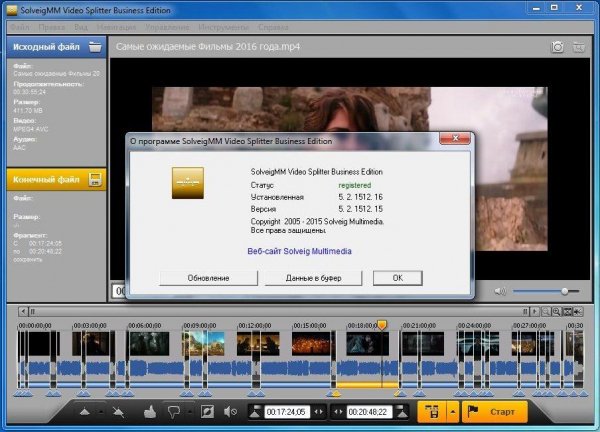Image resolution: width=600 pixels, height=432 pixels.
Task: Select the thumbnail at 00:21:00;00
Action: [x=423, y=344]
